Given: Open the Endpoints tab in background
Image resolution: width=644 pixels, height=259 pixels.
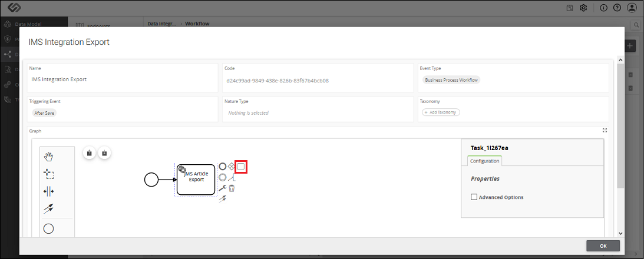Looking at the screenshot, I should coord(98,25).
